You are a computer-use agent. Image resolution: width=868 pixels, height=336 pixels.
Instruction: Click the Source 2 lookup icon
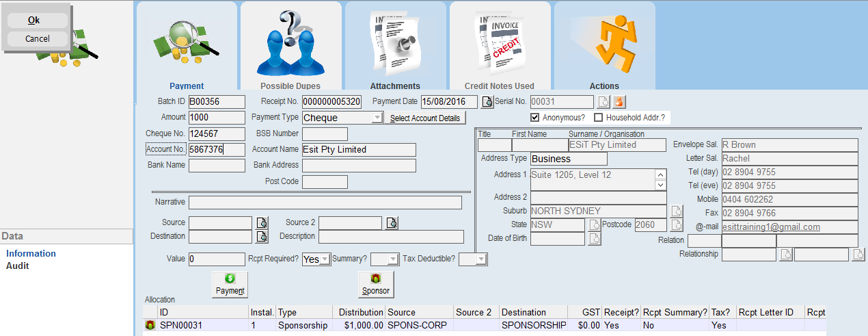pos(392,223)
